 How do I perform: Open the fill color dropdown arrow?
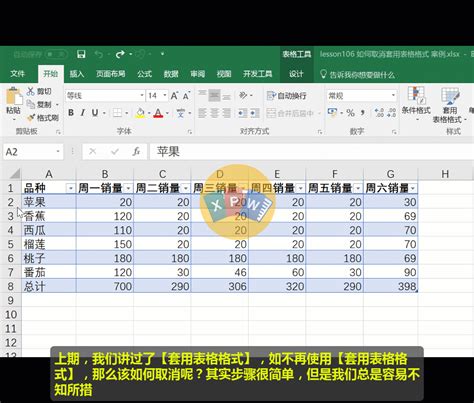coord(149,113)
